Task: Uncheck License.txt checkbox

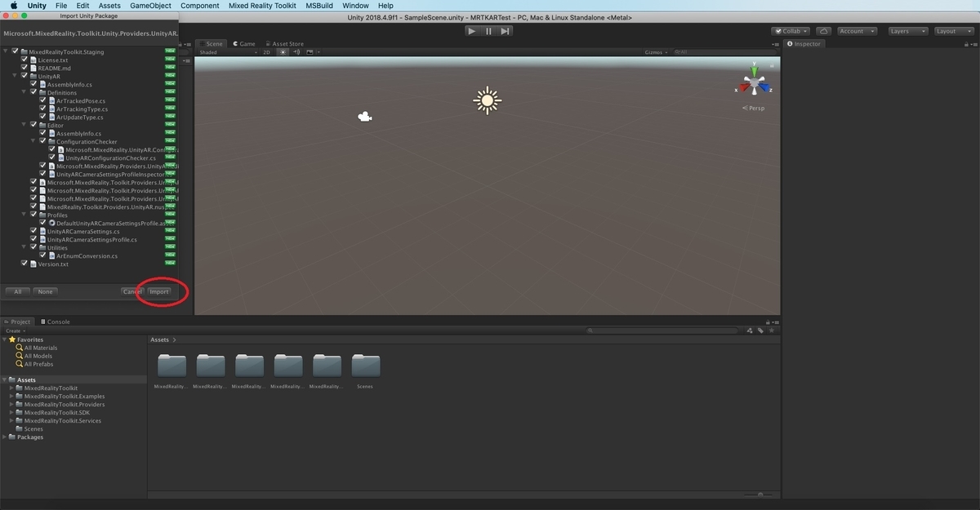Action: tap(24, 60)
